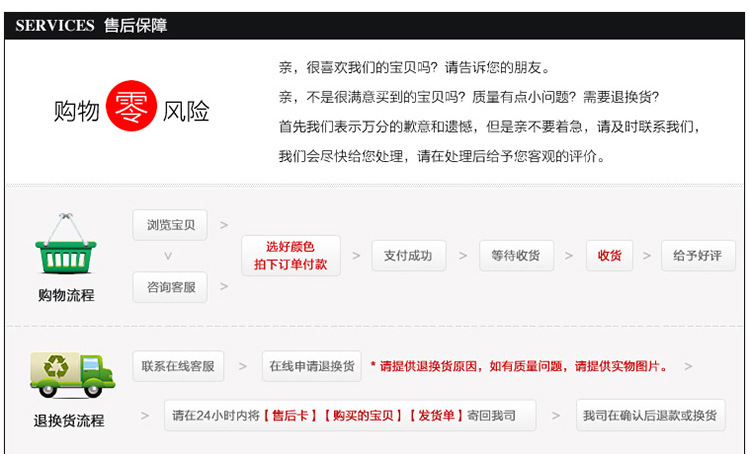Click the red 收货 step box
This screenshot has height=454, width=750.
click(609, 255)
